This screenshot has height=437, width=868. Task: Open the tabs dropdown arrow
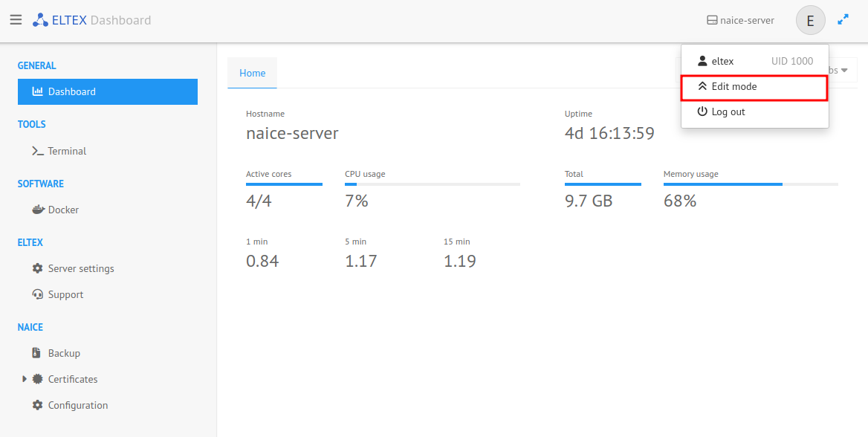pos(844,71)
